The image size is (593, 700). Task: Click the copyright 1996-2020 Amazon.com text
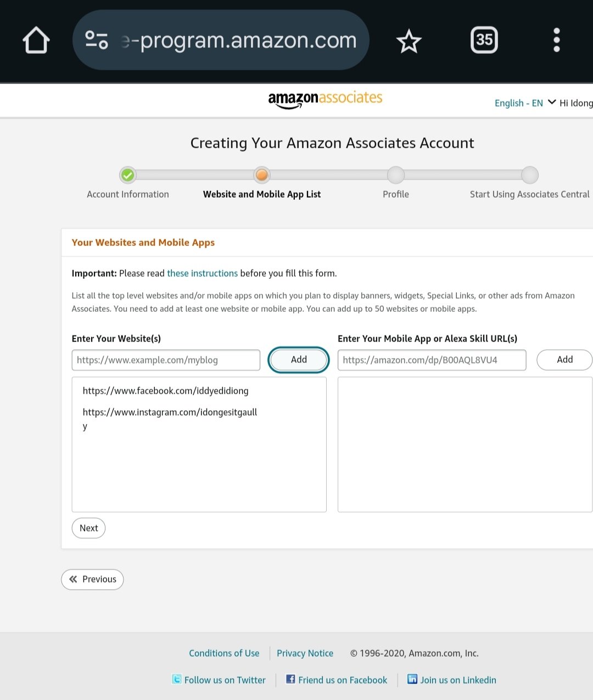[415, 653]
